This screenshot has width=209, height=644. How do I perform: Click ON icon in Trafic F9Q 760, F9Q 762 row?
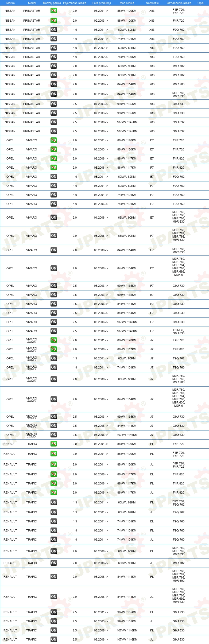click(x=54, y=502)
